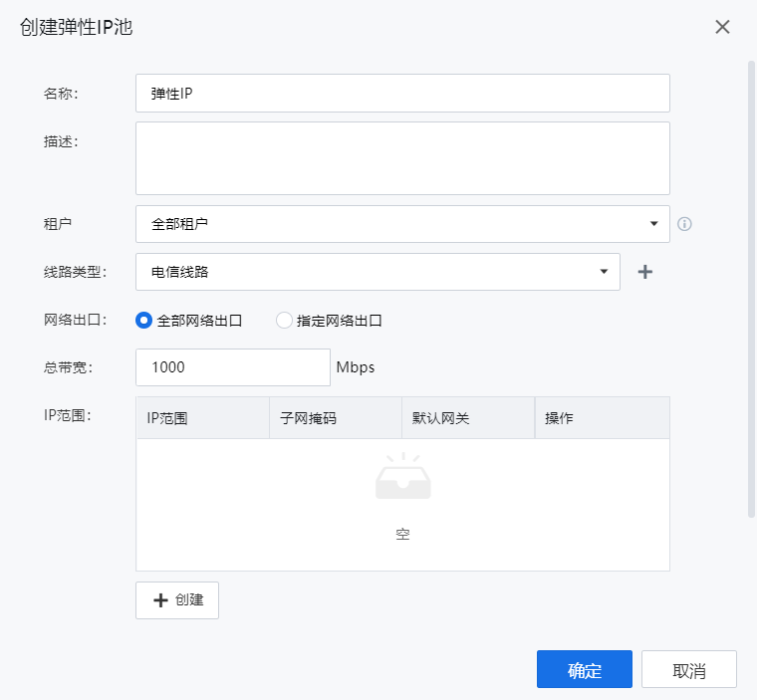
Task: Click the 创建 button to add IP range
Action: tap(177, 600)
